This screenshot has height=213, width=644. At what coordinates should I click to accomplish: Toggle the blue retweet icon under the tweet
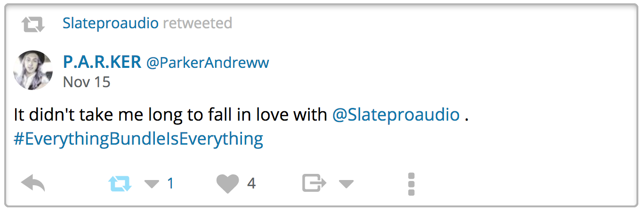coord(120,183)
